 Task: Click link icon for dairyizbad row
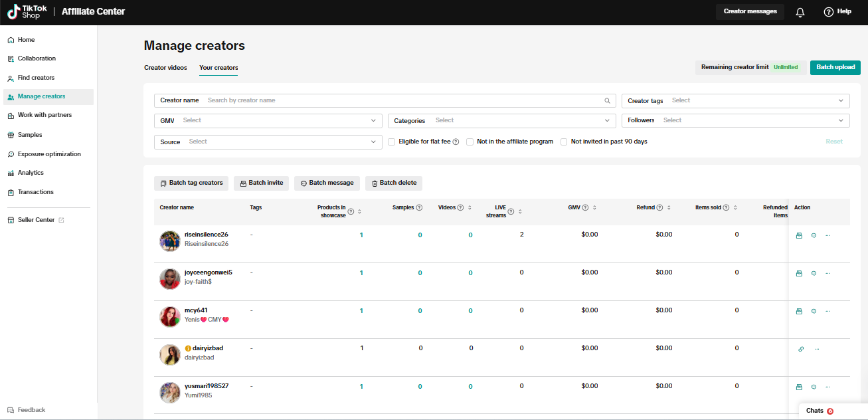point(801,349)
